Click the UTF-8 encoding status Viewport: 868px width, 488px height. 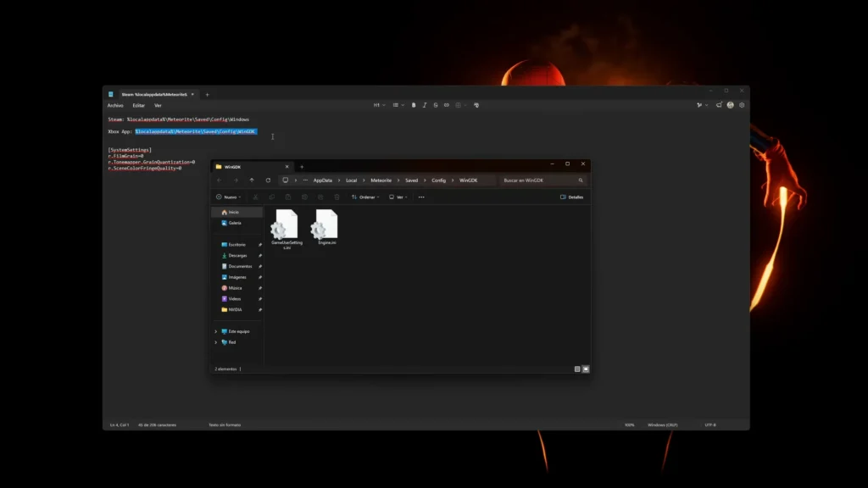tap(710, 425)
